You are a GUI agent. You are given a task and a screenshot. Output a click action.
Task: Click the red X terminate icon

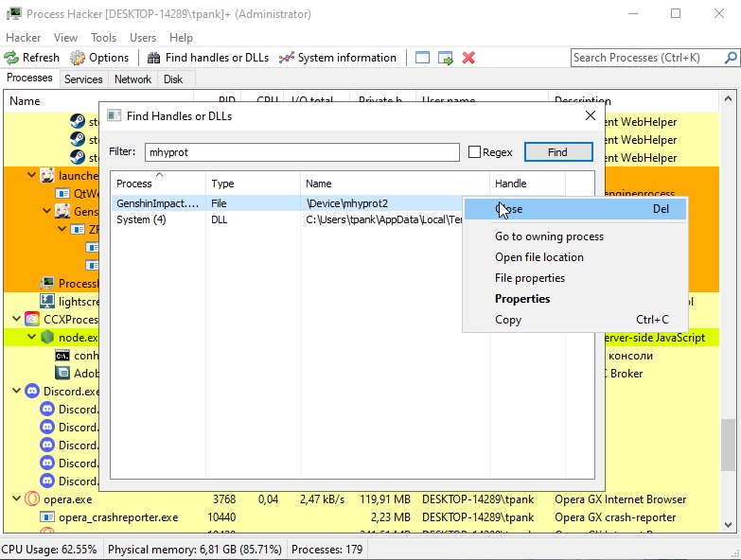coord(468,58)
